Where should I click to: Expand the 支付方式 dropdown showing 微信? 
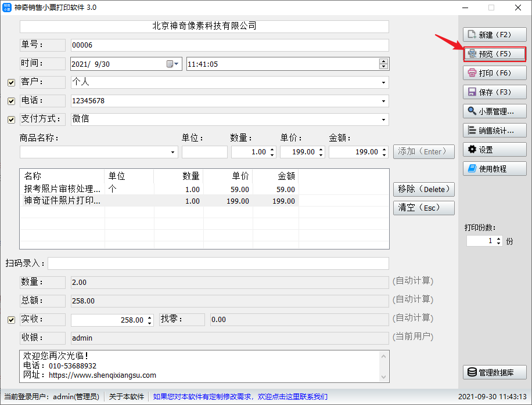tap(383, 120)
